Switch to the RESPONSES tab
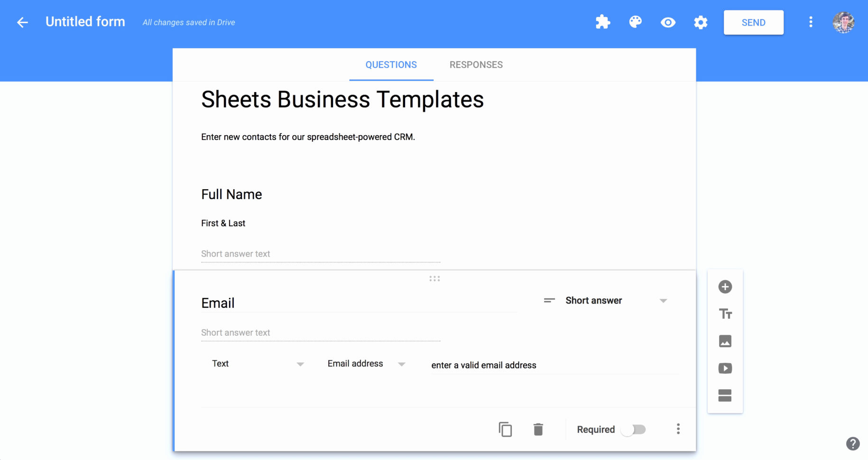The width and height of the screenshot is (868, 460). pyautogui.click(x=476, y=64)
